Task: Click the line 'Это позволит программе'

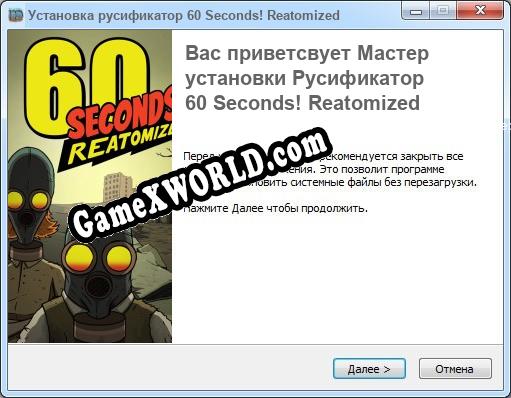Action: coord(382,169)
